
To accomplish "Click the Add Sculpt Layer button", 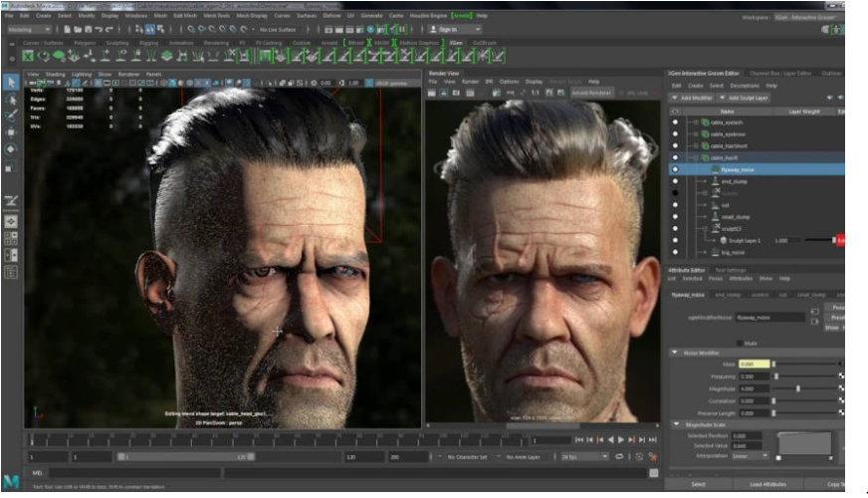I will point(744,98).
